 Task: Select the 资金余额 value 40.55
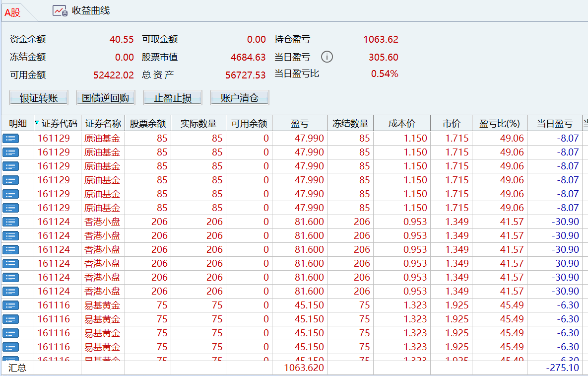[x=122, y=39]
